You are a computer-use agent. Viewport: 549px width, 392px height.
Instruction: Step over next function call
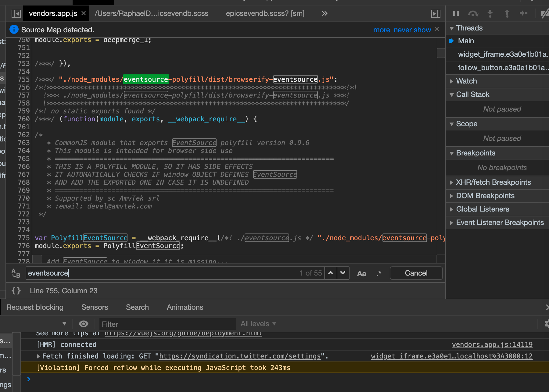[x=473, y=13]
